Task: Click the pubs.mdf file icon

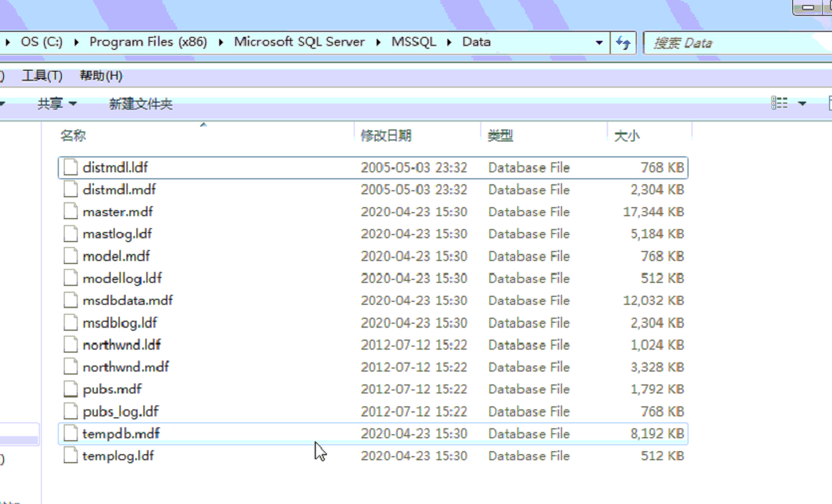Action: [x=71, y=389]
